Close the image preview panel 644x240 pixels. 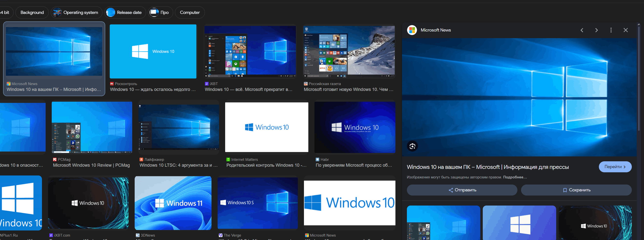(625, 30)
